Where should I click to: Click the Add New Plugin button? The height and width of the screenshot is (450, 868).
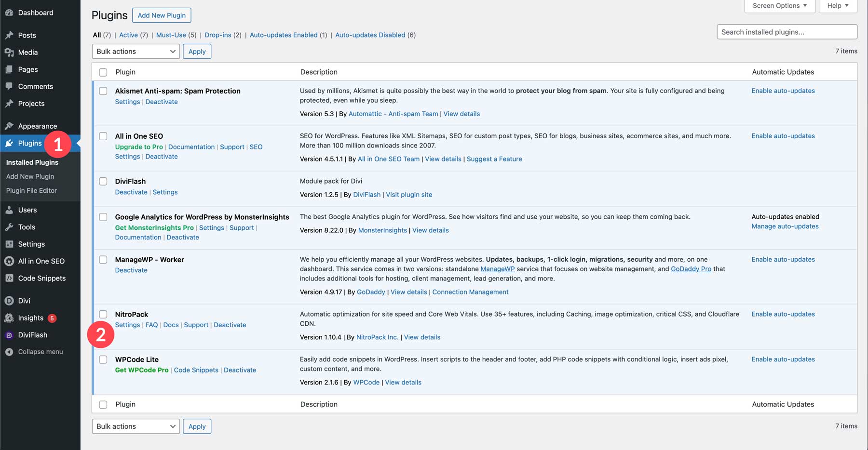[x=162, y=15]
